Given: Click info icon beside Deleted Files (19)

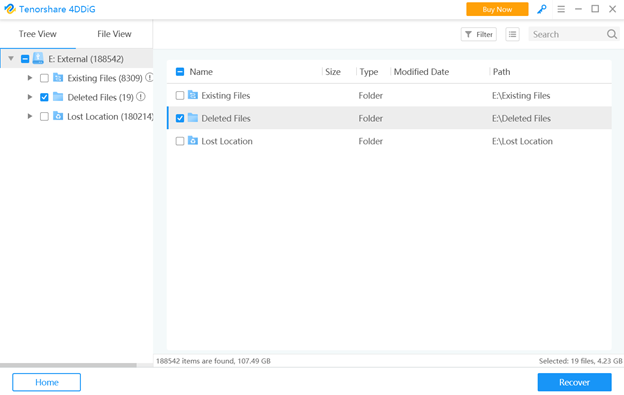Looking at the screenshot, I should (141, 97).
